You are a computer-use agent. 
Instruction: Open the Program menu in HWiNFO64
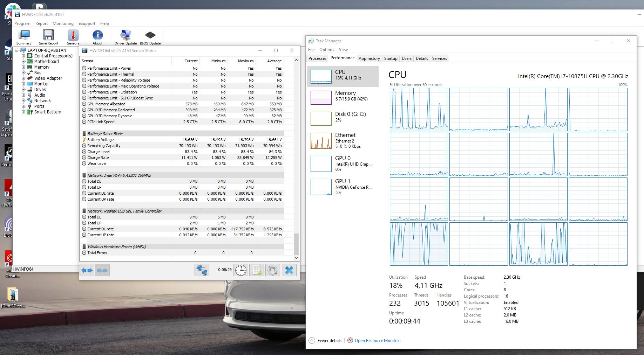pyautogui.click(x=22, y=23)
